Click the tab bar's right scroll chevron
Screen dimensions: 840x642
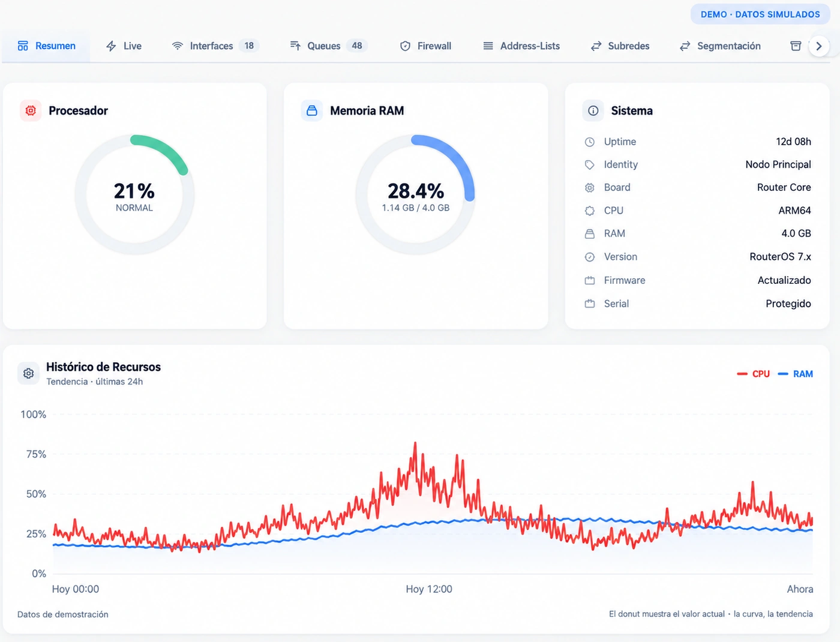point(819,46)
